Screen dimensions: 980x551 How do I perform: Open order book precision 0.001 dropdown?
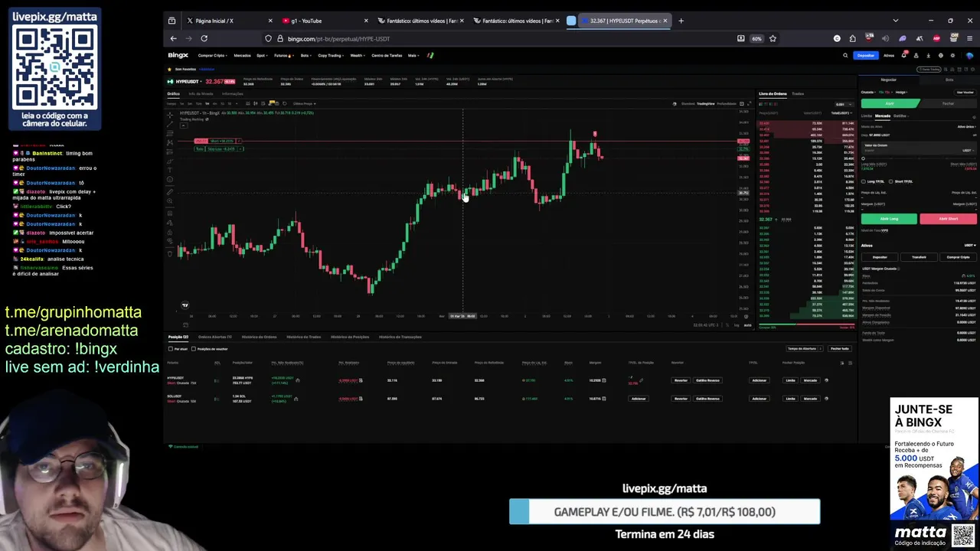[x=844, y=104]
